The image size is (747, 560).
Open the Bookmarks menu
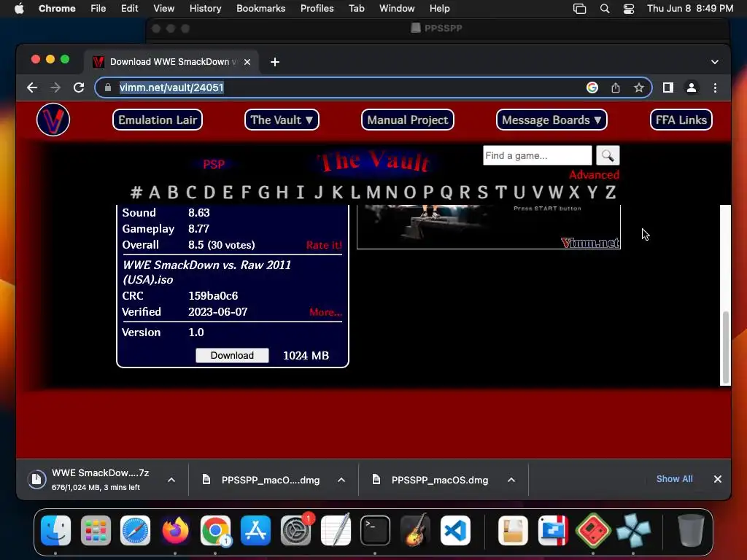click(x=261, y=9)
